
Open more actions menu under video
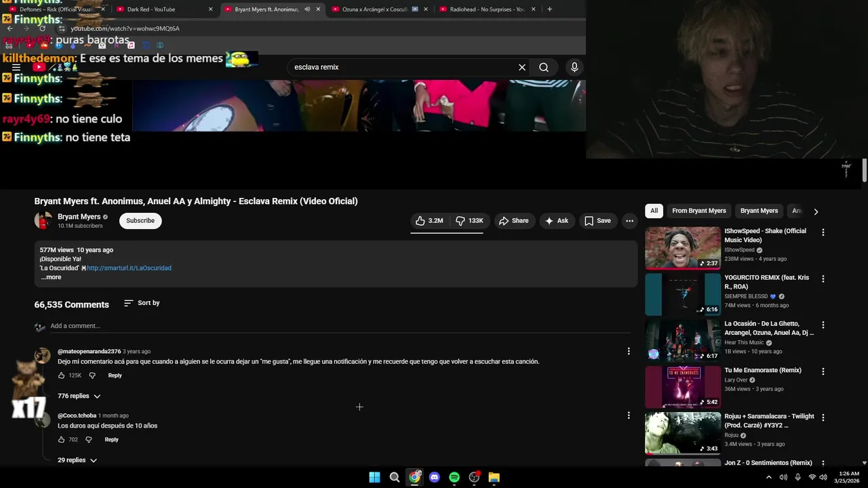click(x=629, y=220)
